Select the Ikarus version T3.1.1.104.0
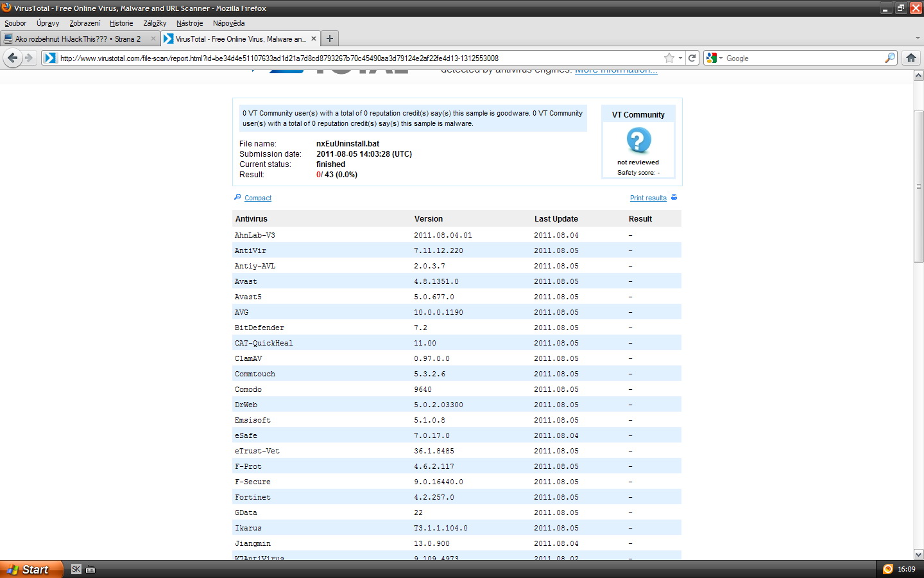Image resolution: width=924 pixels, height=578 pixels. (x=441, y=528)
